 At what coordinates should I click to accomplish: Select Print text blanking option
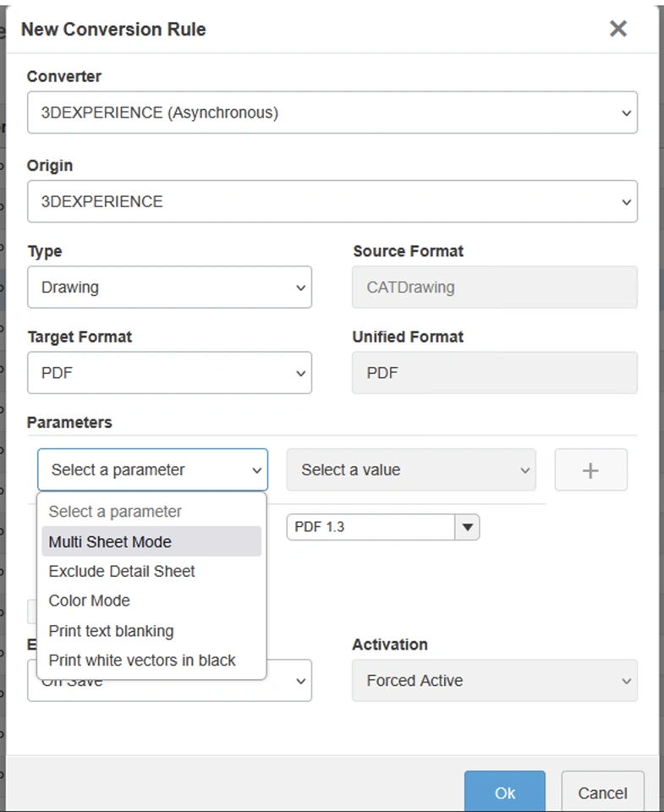pyautogui.click(x=111, y=631)
